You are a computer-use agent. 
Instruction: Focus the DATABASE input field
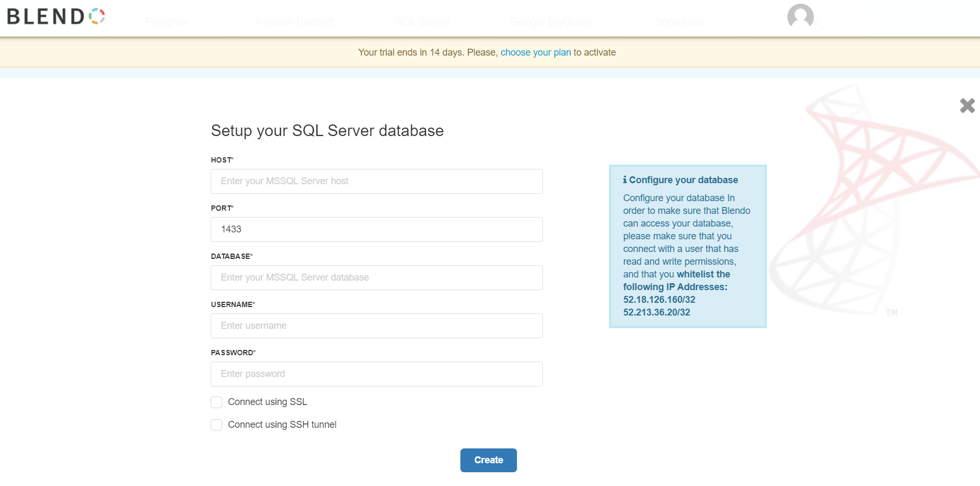point(377,277)
